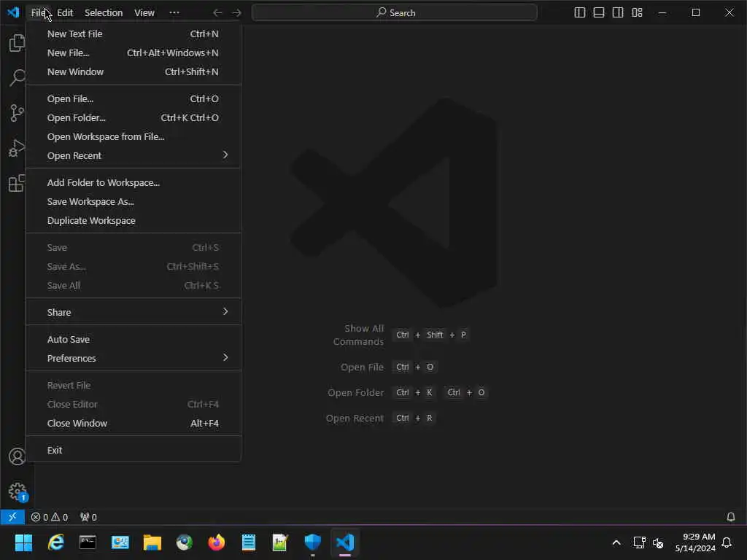
Task: Open File Explorer from taskbar
Action: point(152,542)
